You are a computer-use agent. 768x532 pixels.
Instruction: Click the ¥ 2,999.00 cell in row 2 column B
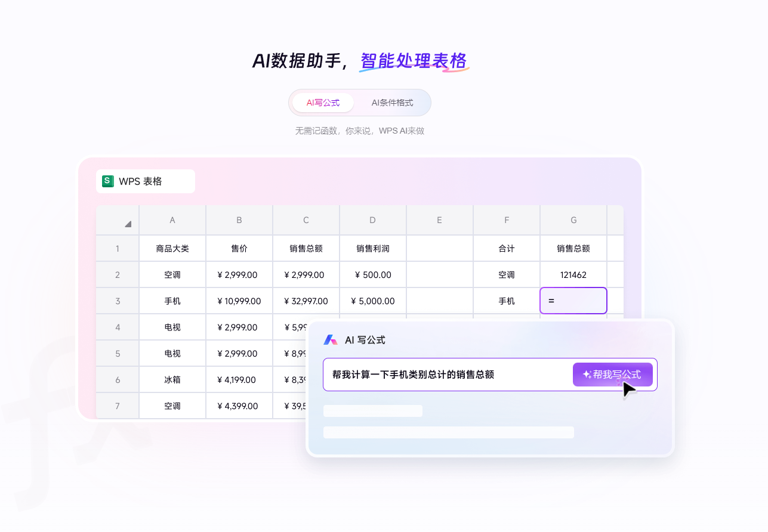point(239,275)
